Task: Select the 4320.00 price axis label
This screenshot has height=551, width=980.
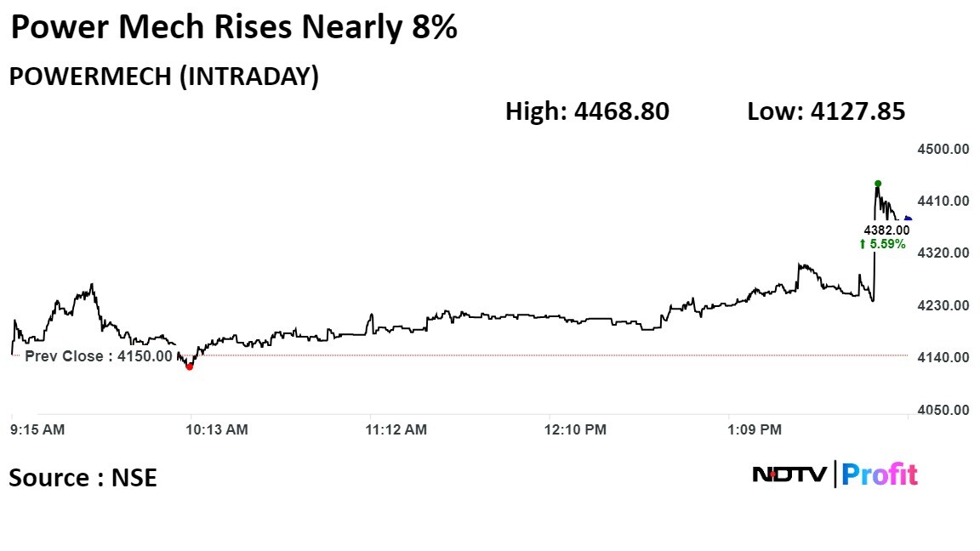Action: [943, 253]
